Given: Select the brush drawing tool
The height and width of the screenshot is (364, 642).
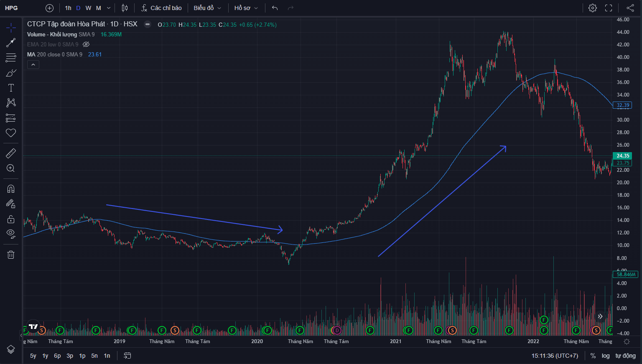Looking at the screenshot, I should tap(11, 73).
